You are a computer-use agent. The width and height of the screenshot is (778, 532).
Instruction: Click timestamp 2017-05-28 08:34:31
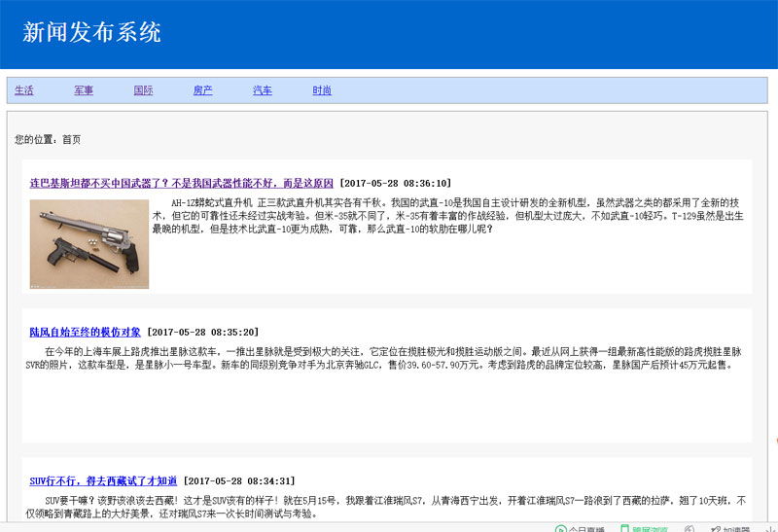click(x=239, y=480)
